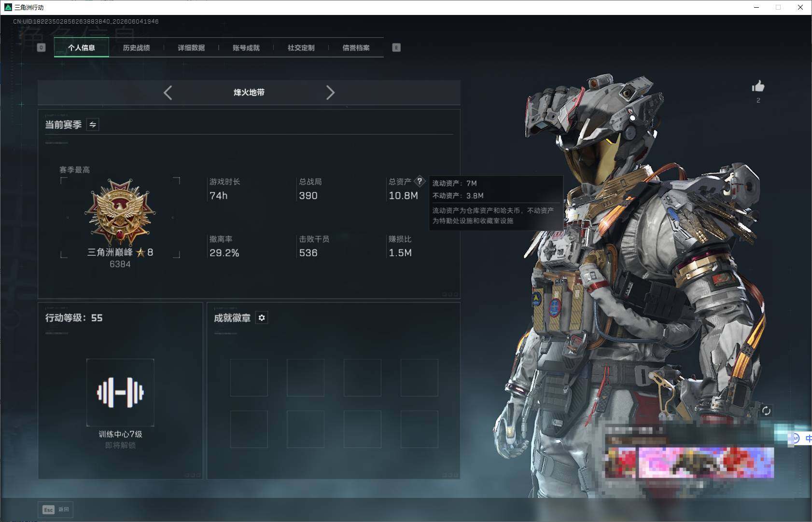This screenshot has width=812, height=522.
Task: Click the E key hint icon beside tabs
Action: click(396, 47)
